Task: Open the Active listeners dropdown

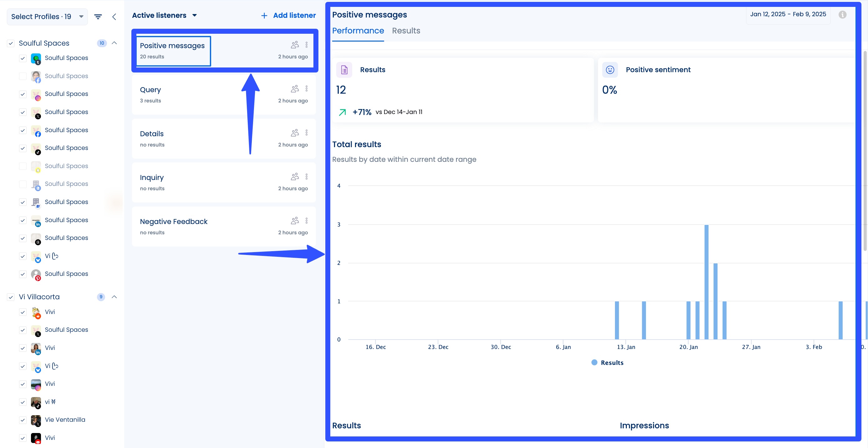Action: click(165, 16)
